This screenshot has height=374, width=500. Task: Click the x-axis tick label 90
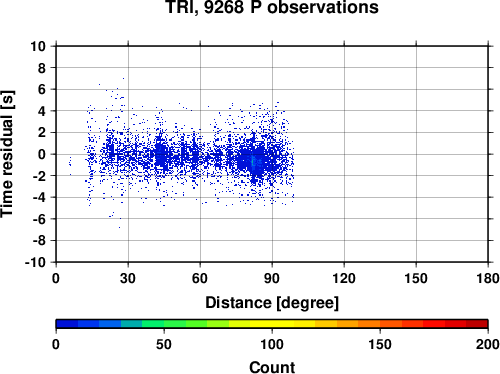click(x=272, y=278)
